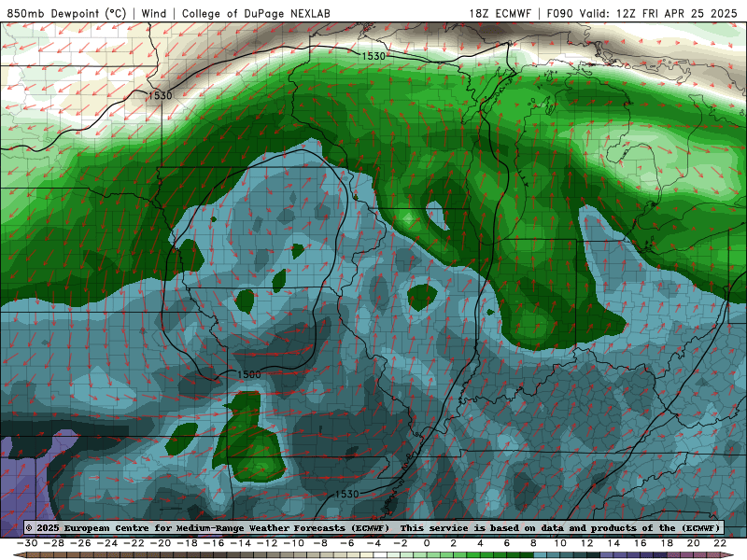
Task: Select the 6 value on the color scale
Action: [x=507, y=543]
